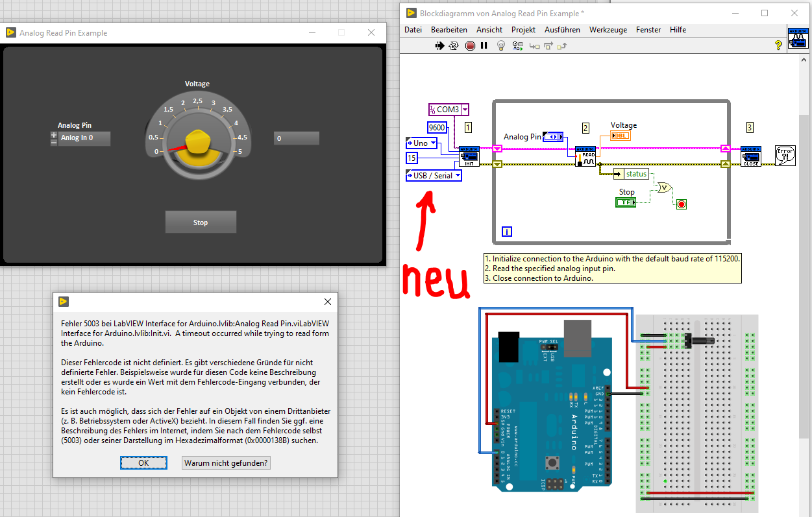Click left pink shift register terminal
The image size is (812, 517).
pos(497,149)
